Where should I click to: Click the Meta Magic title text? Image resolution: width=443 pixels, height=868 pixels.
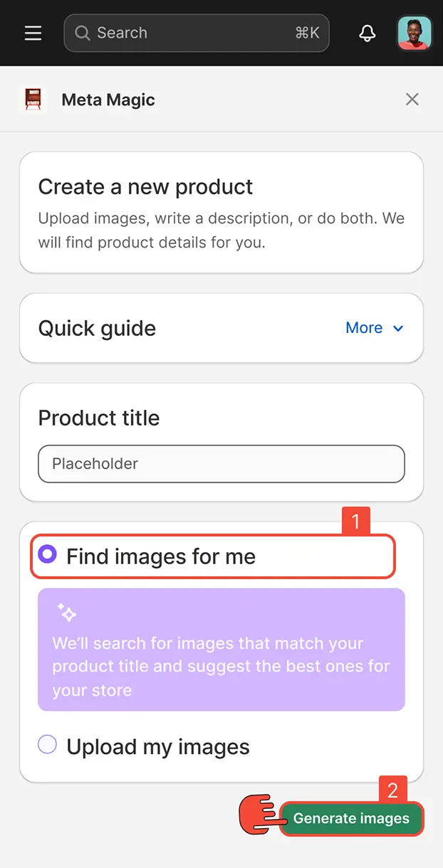click(108, 100)
